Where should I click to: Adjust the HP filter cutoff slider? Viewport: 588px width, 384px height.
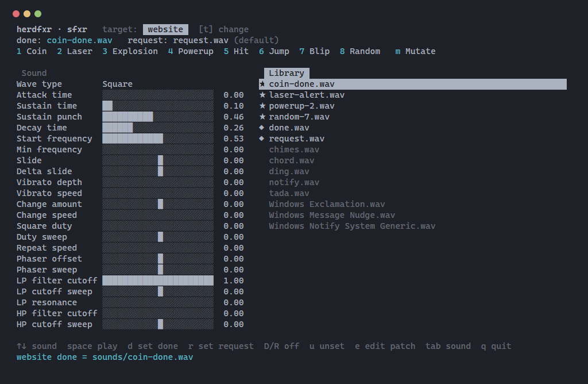pyautogui.click(x=158, y=313)
